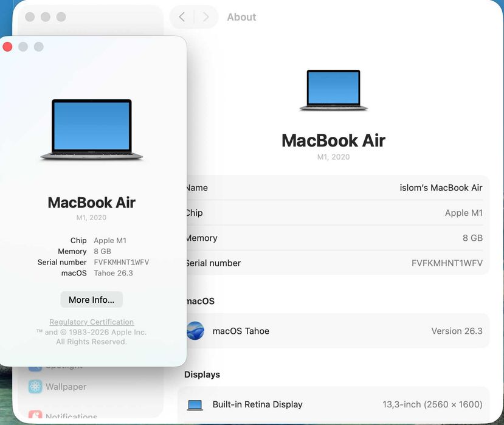Click the 13,3-inch (2560 × 1600) resolution text
504x425 pixels.
click(x=432, y=404)
